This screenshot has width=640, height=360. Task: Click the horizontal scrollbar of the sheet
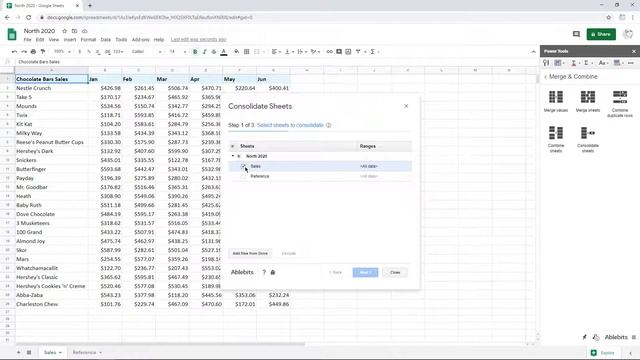(x=160, y=344)
